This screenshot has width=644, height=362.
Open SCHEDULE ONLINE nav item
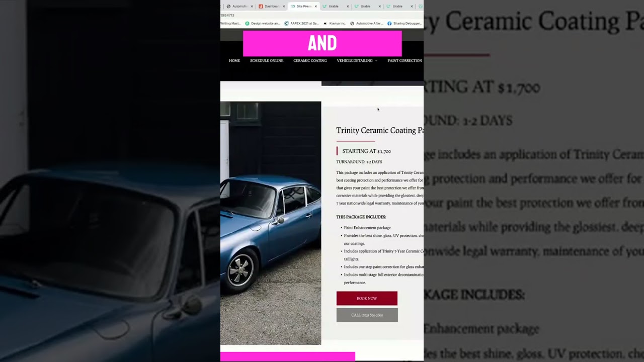[x=267, y=61]
